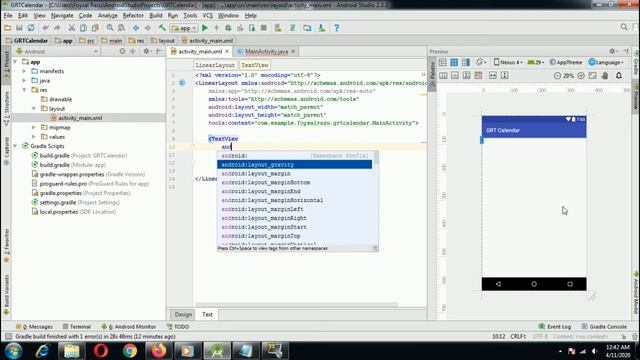Choose android:layout_gravity suggestion
This screenshot has height=360, width=640.
(x=294, y=164)
